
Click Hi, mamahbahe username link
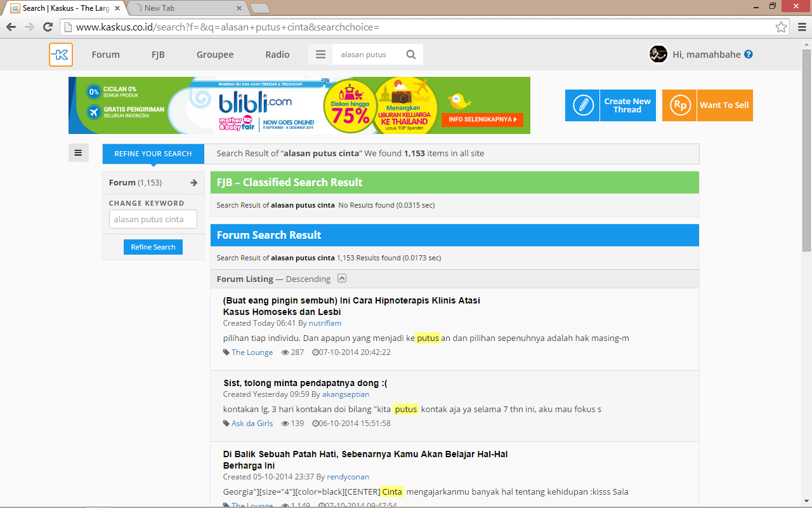coord(707,55)
